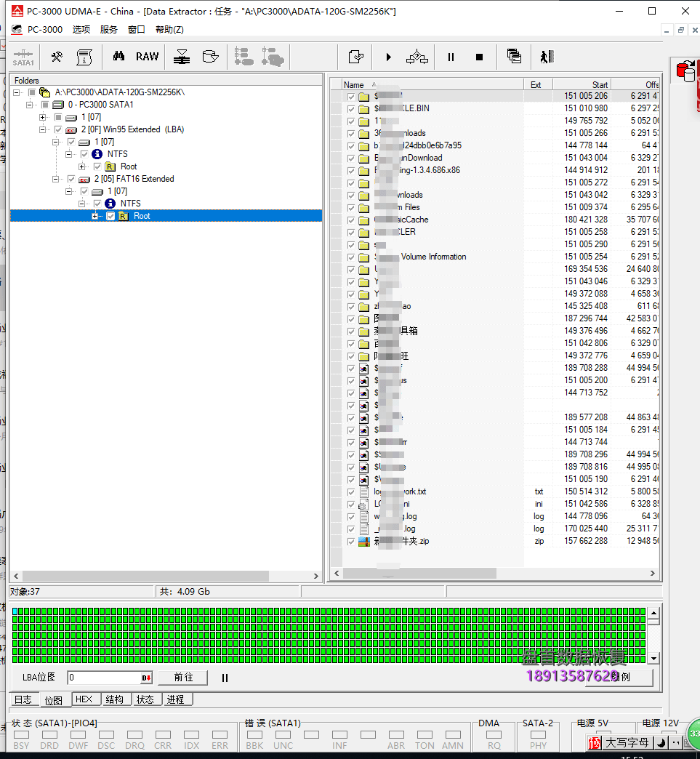700x759 pixels.
Task: Stop the process with the square button
Action: (x=479, y=57)
